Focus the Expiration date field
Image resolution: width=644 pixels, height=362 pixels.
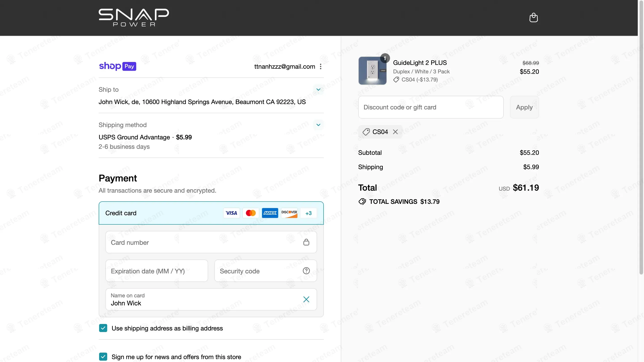click(156, 271)
